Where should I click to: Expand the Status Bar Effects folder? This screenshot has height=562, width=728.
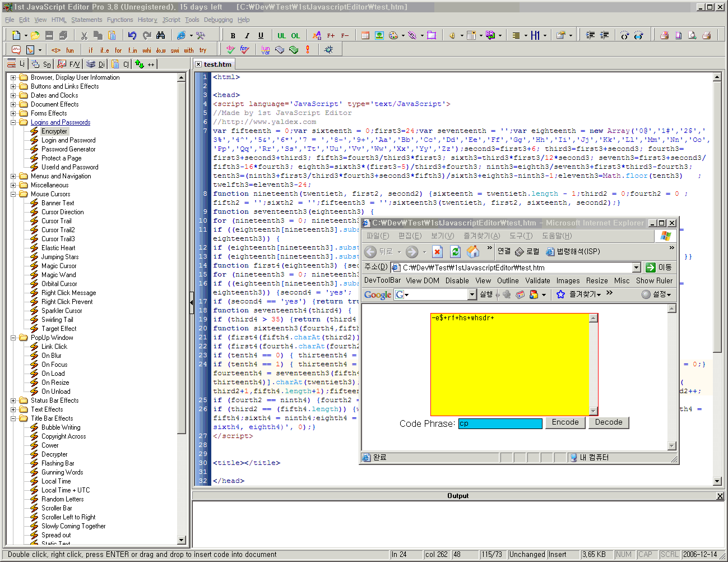coord(13,400)
